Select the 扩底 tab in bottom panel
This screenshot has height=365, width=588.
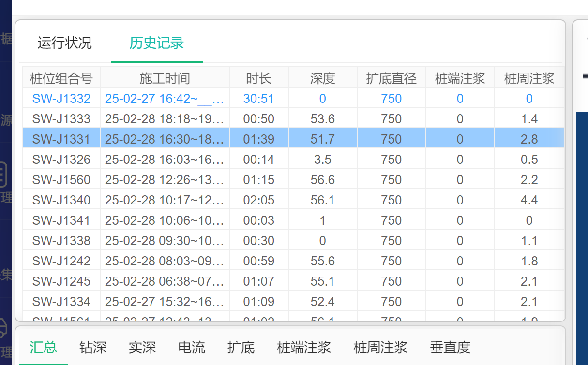tap(241, 347)
